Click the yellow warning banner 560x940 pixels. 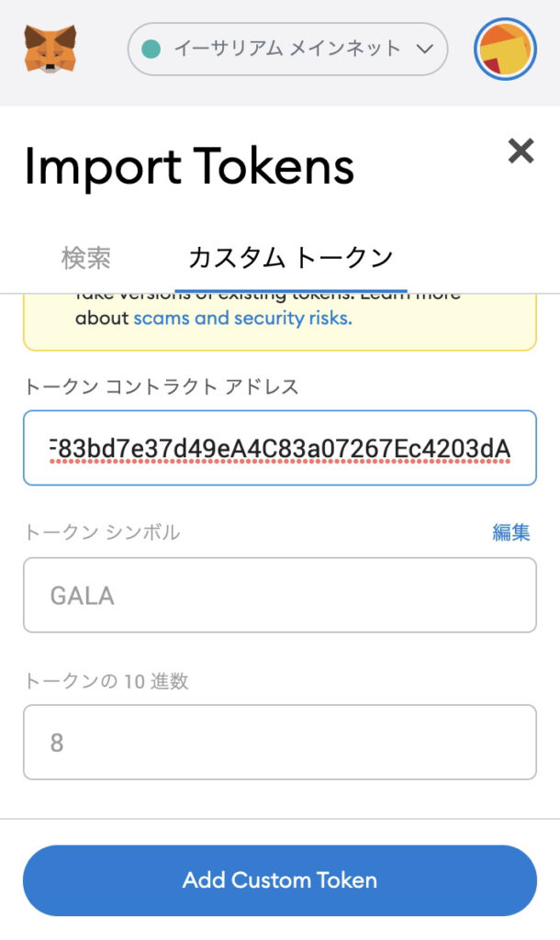pos(280,322)
